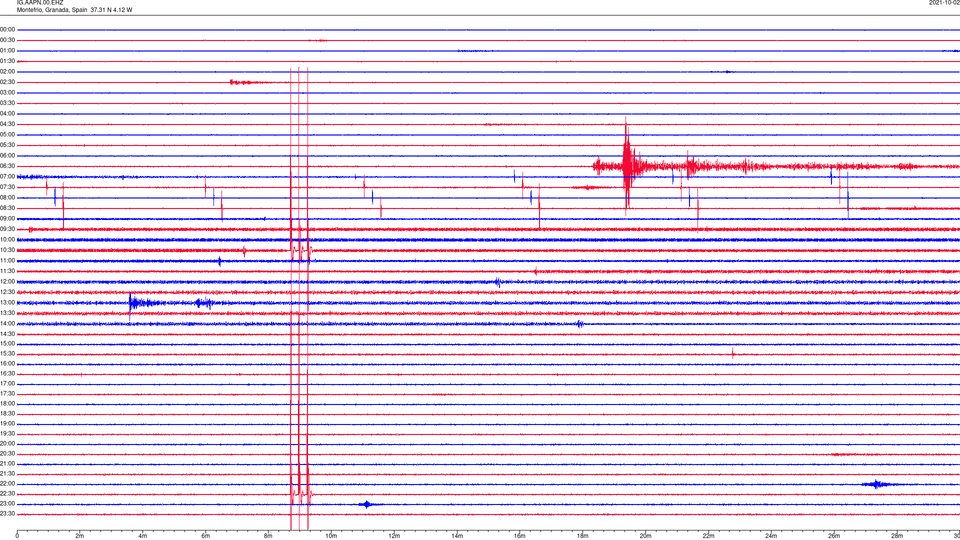Select the 23:00 trace time label
This screenshot has height=540, width=960.
[8, 503]
